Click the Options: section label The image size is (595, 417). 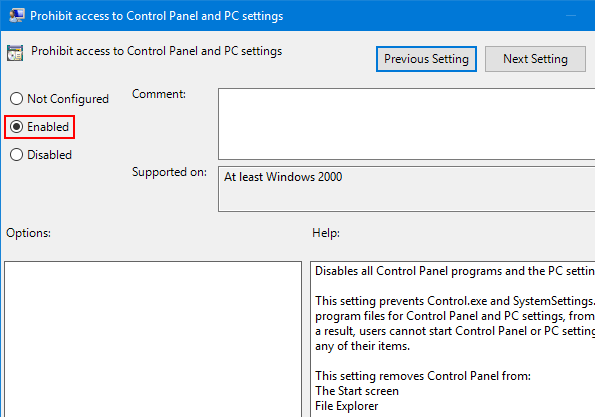click(x=28, y=233)
